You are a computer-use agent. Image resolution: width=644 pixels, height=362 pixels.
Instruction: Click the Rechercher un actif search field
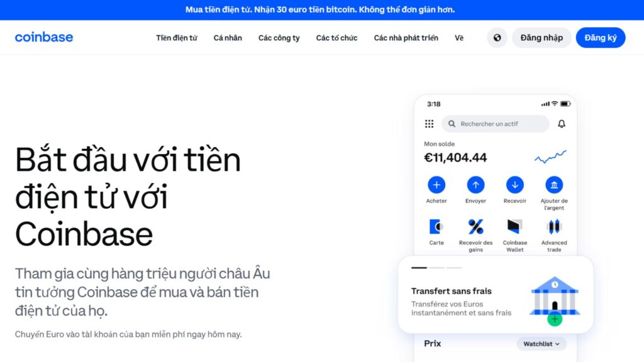coord(496,124)
